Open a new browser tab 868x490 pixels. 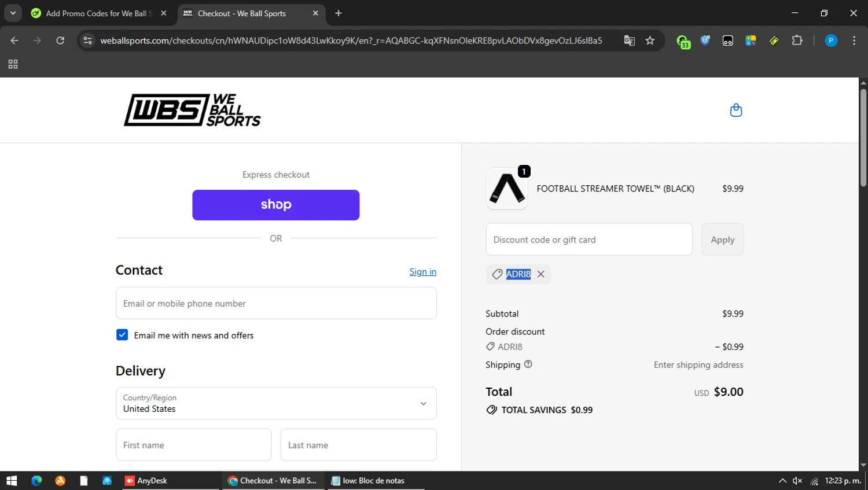(339, 13)
